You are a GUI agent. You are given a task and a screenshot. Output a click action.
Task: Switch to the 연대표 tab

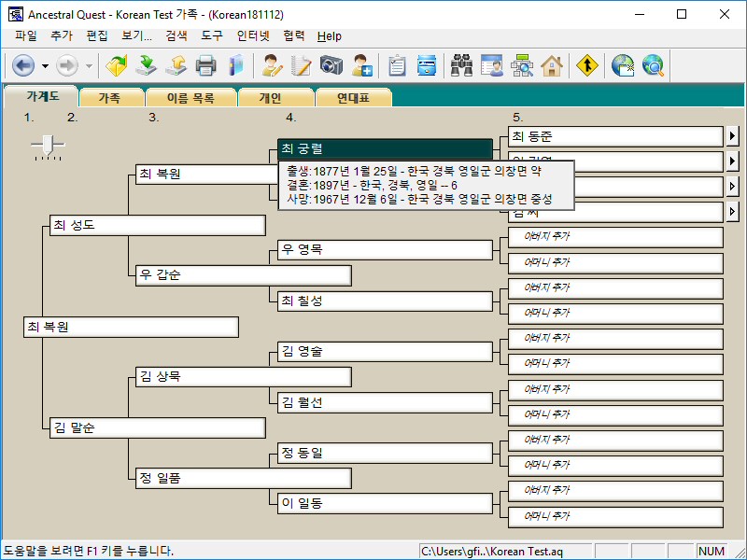tap(352, 97)
